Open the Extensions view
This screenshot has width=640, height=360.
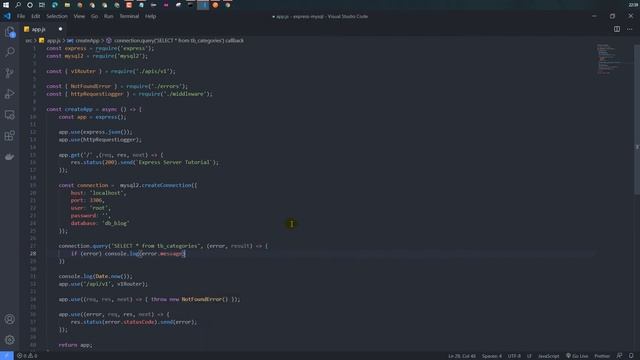click(x=10, y=136)
